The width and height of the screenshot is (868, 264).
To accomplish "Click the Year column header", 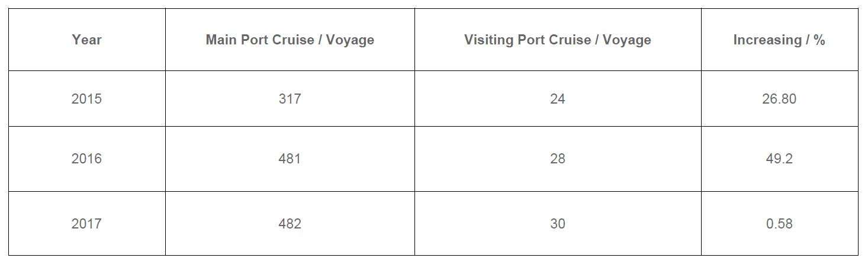I will tap(86, 40).
